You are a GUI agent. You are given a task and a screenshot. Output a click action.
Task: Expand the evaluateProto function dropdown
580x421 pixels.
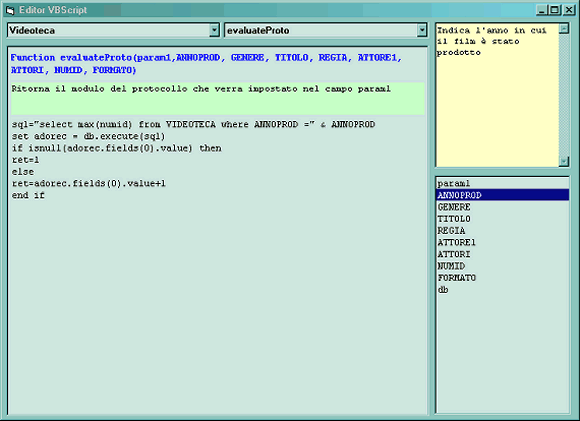(422, 30)
